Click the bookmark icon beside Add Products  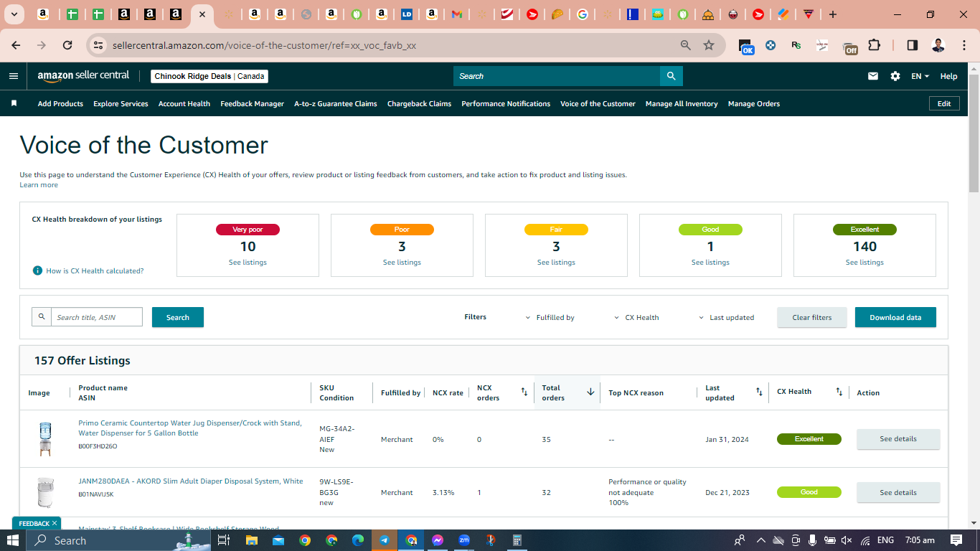point(14,103)
